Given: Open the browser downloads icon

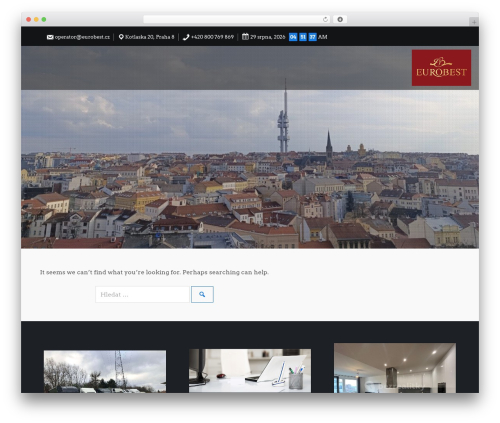Looking at the screenshot, I should pyautogui.click(x=340, y=19).
